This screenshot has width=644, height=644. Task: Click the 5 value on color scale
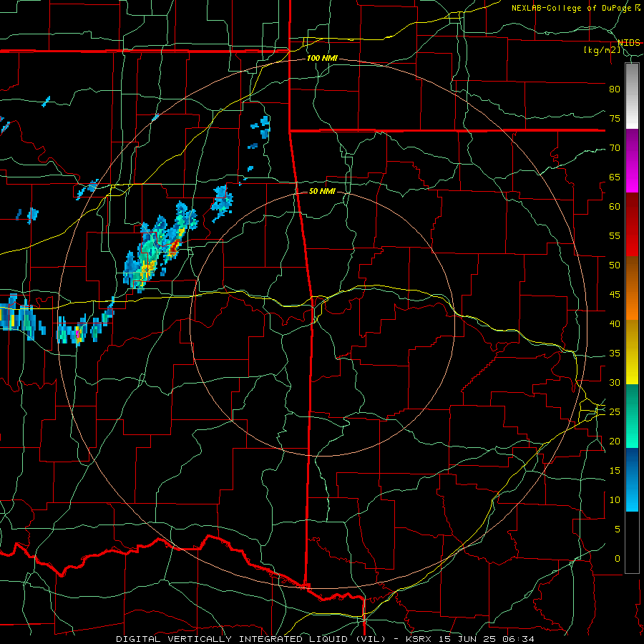point(618,530)
